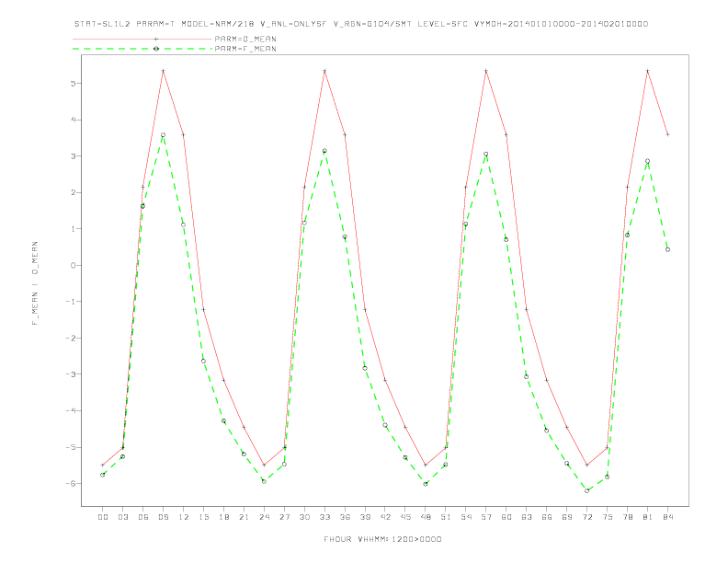
Task: Click the x-axis tick label 78
Action: 628,517
